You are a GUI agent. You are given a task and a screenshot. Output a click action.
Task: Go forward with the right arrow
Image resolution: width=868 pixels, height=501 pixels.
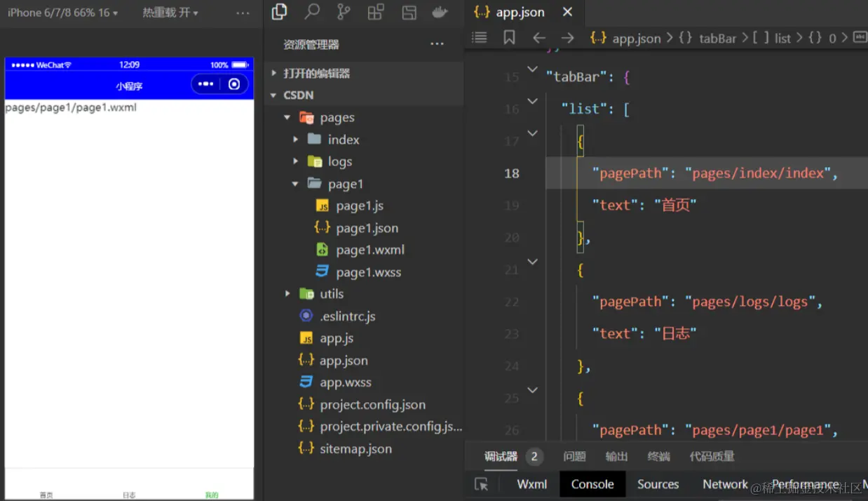568,38
